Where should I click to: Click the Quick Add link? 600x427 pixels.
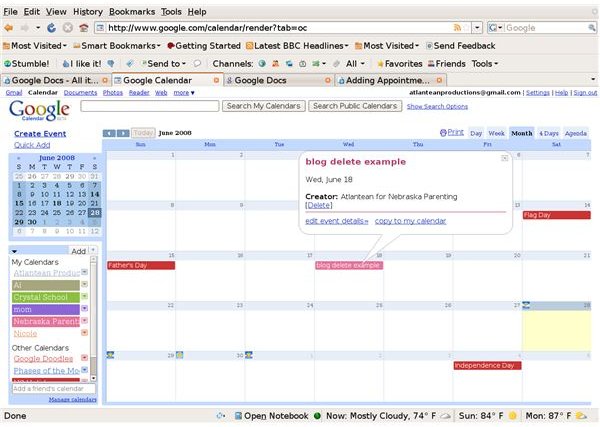32,145
